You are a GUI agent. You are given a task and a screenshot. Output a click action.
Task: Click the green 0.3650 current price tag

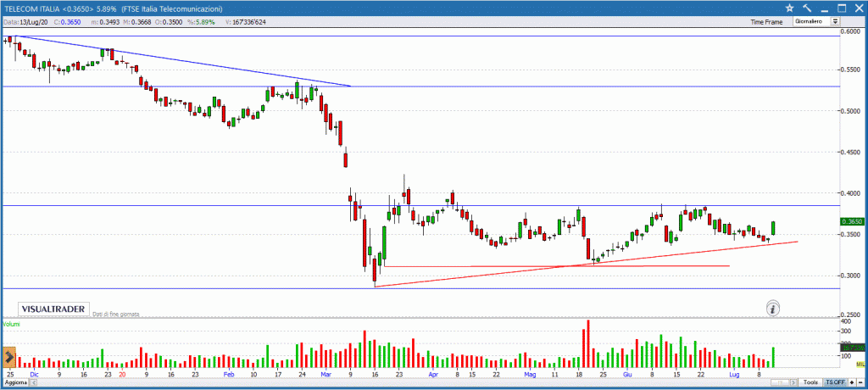pos(852,221)
